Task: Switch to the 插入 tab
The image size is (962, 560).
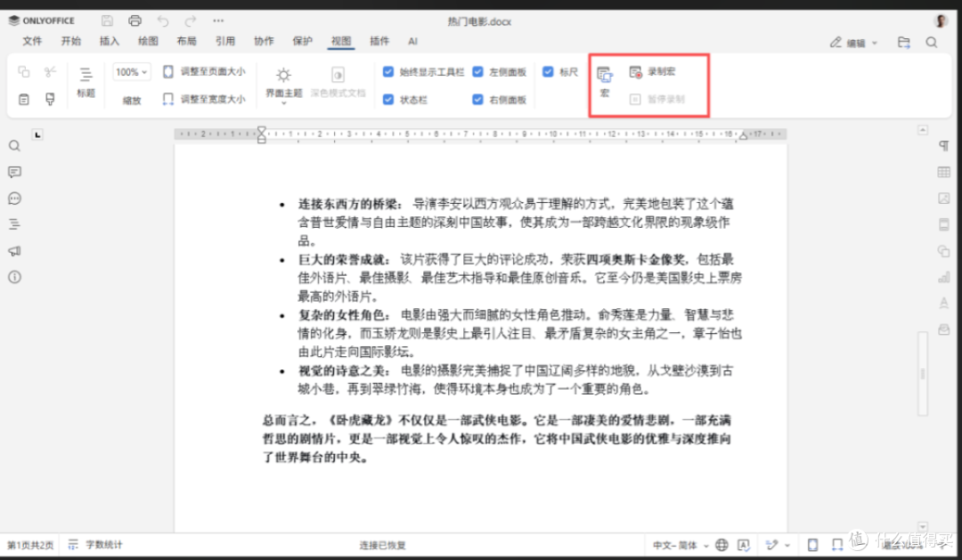Action: [110, 41]
